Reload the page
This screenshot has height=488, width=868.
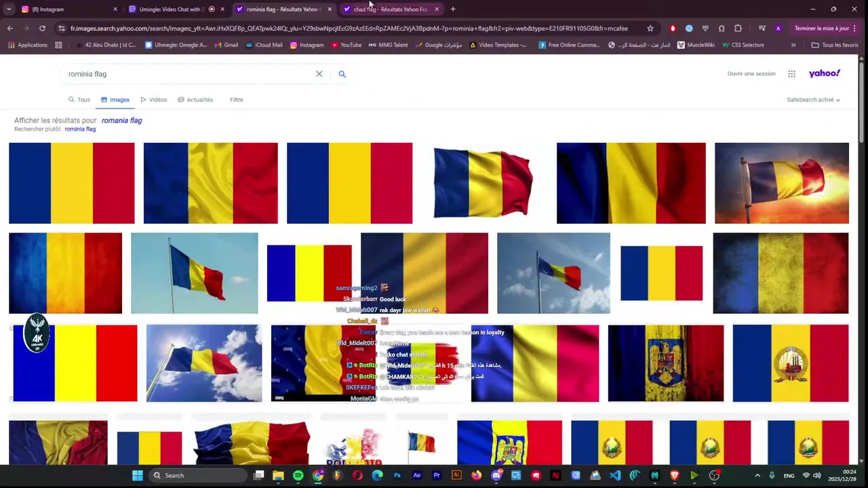click(x=42, y=28)
